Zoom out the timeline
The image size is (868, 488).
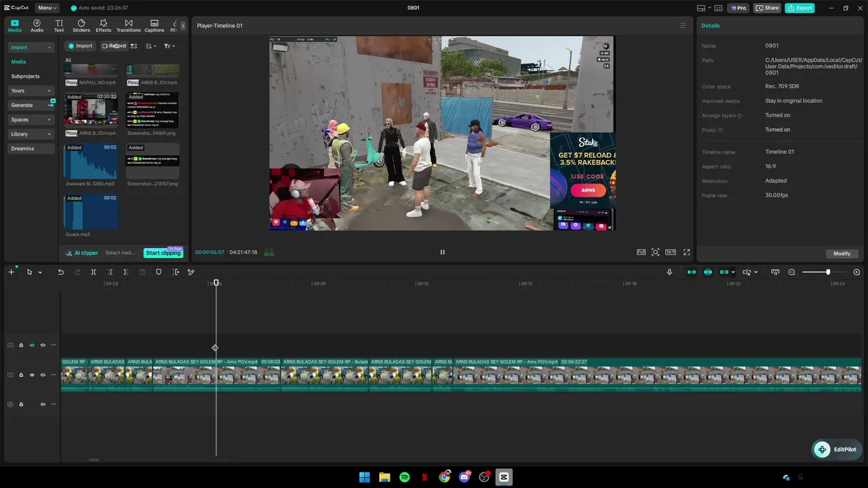click(791, 272)
